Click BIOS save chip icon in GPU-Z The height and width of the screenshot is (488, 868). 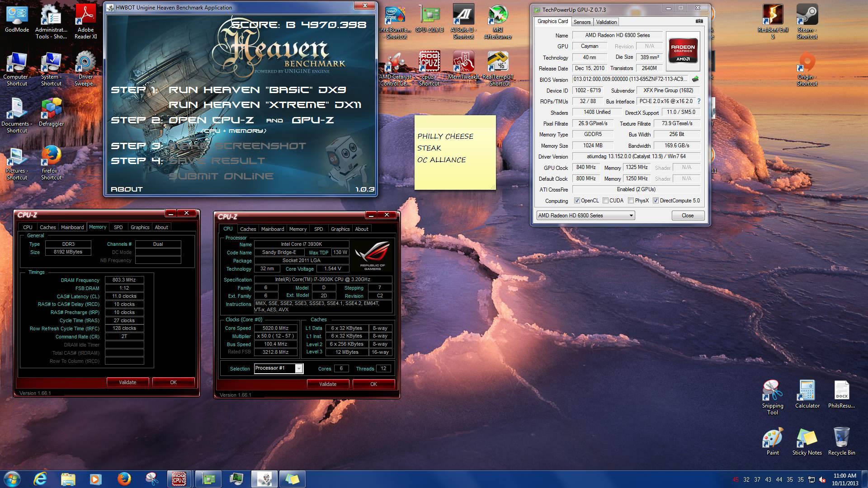point(695,79)
